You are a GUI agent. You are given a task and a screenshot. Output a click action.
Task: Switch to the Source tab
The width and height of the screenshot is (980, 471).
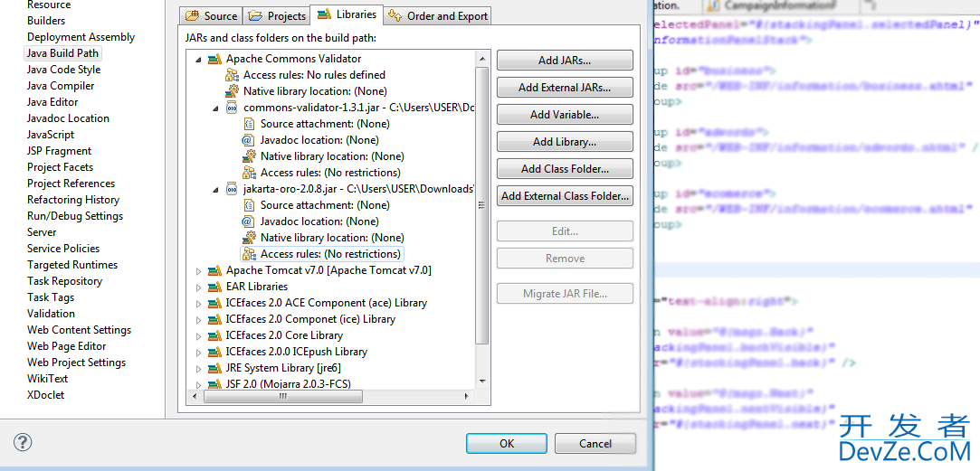click(212, 15)
